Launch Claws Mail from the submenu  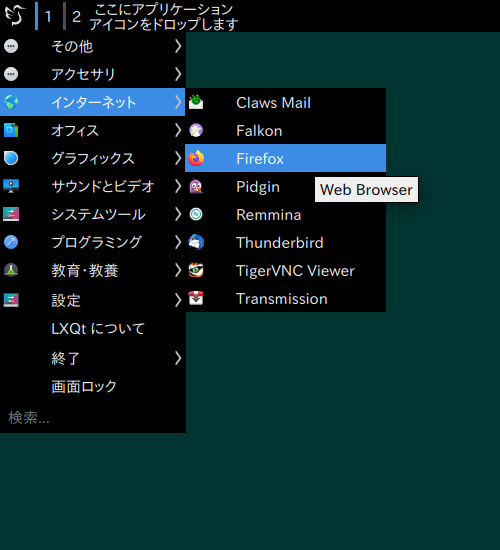(285, 102)
